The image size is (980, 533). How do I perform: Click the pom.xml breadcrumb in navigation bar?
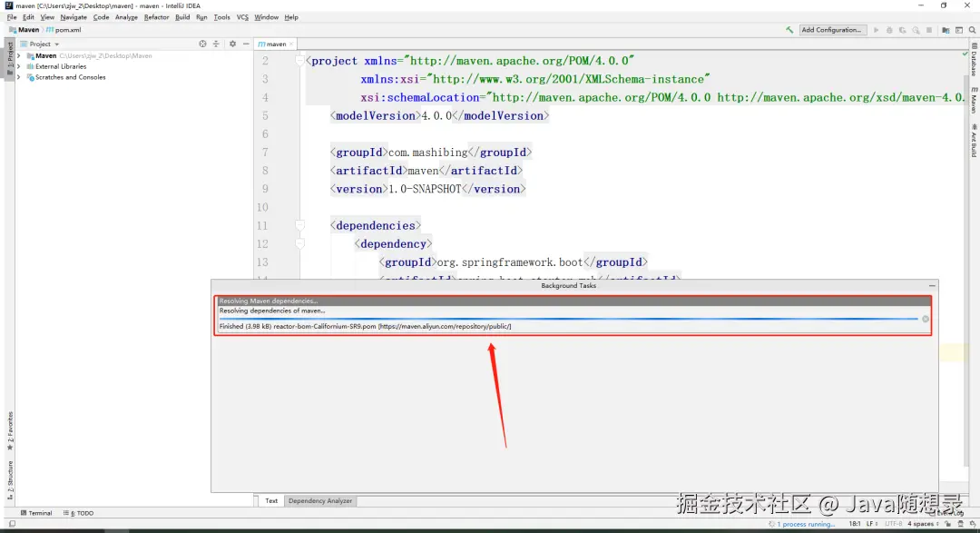64,30
